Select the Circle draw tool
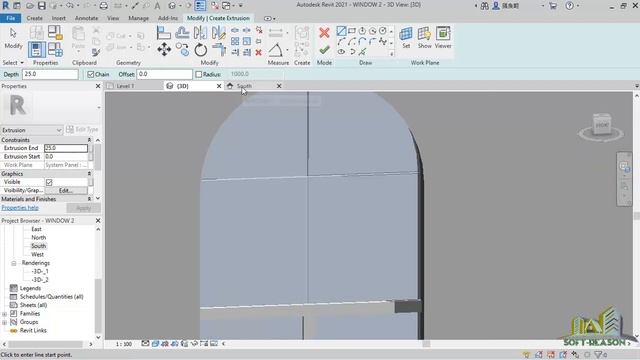 click(x=382, y=31)
